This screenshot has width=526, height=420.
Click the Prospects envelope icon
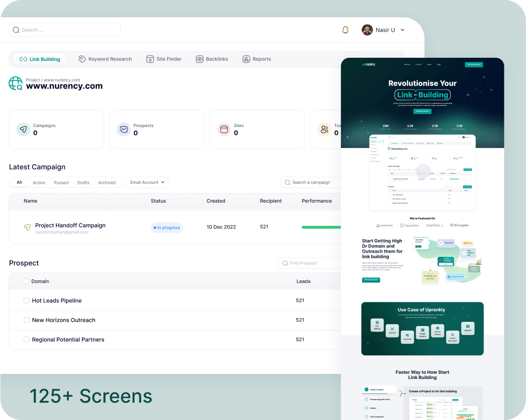(123, 129)
